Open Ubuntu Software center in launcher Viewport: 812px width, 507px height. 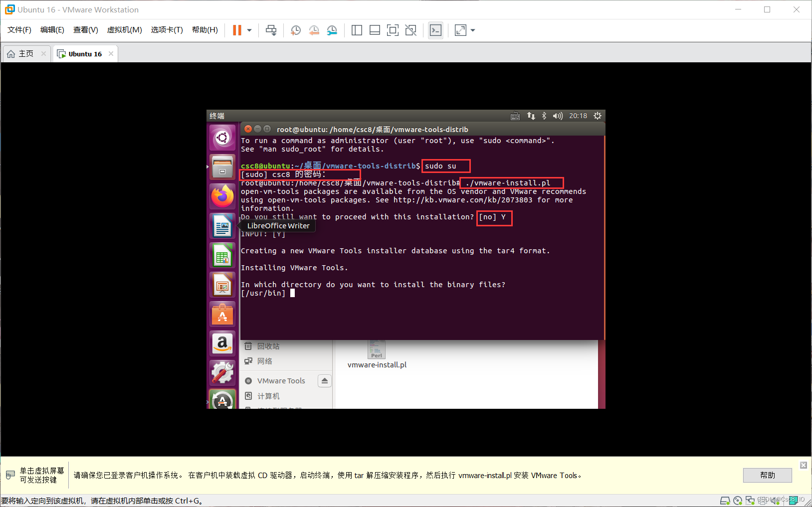click(222, 314)
